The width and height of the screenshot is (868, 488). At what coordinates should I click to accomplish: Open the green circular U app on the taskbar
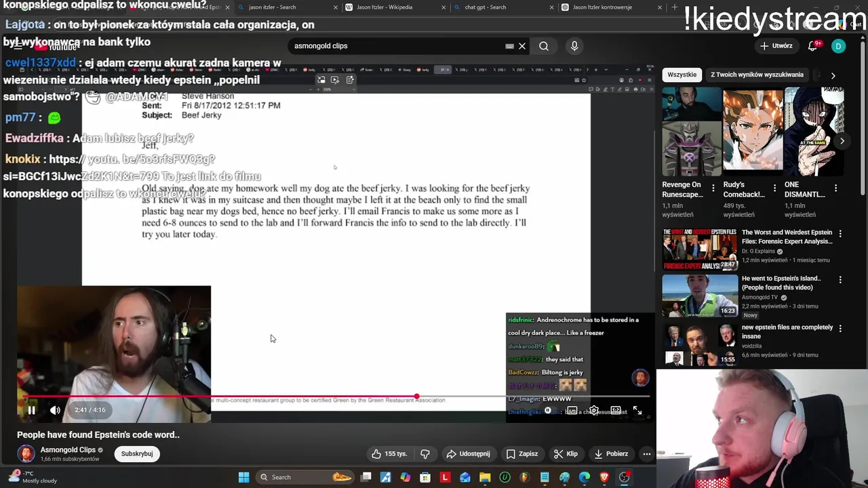coord(505,477)
